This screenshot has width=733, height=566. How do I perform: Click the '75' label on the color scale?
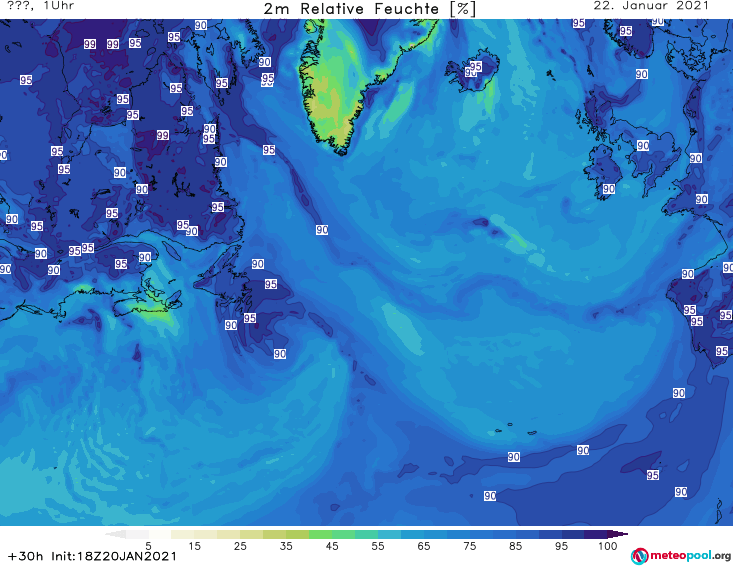(x=470, y=546)
